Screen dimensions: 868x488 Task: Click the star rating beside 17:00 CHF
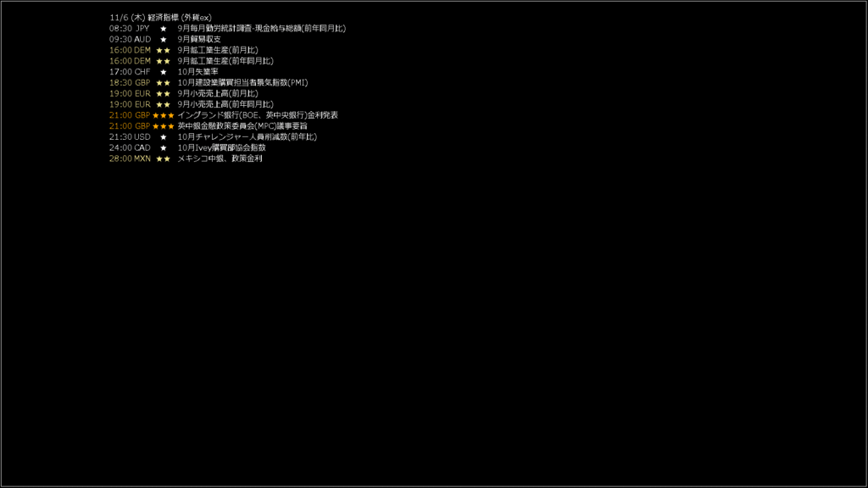[x=164, y=72]
